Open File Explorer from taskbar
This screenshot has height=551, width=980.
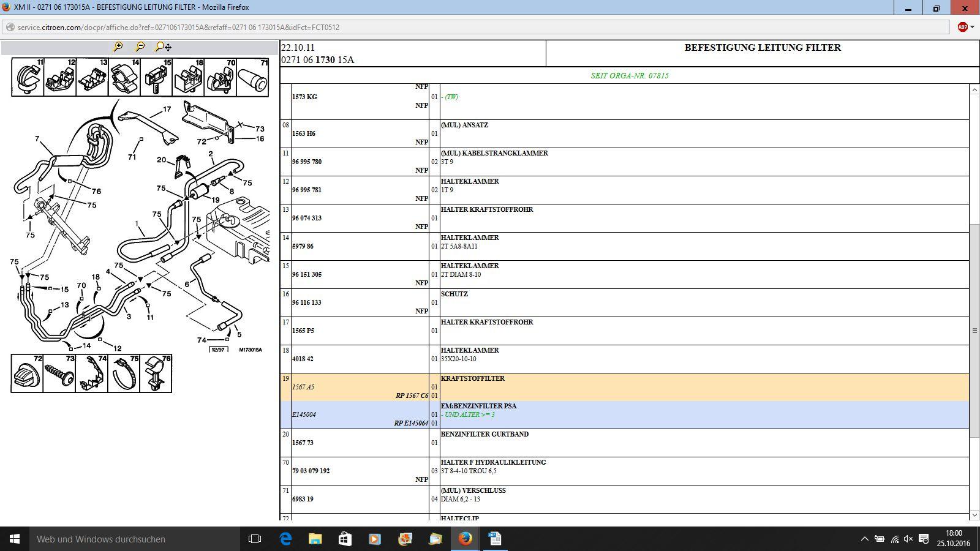(315, 539)
